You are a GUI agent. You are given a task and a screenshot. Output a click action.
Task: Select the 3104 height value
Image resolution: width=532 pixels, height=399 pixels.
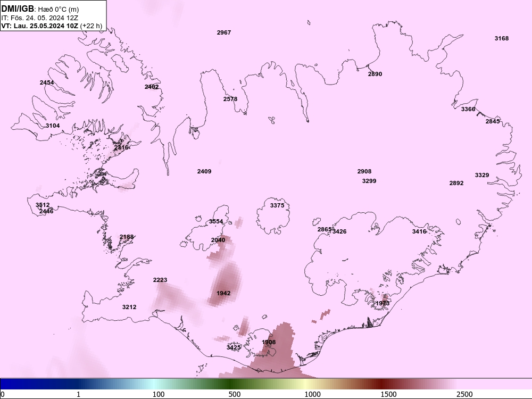(53, 126)
